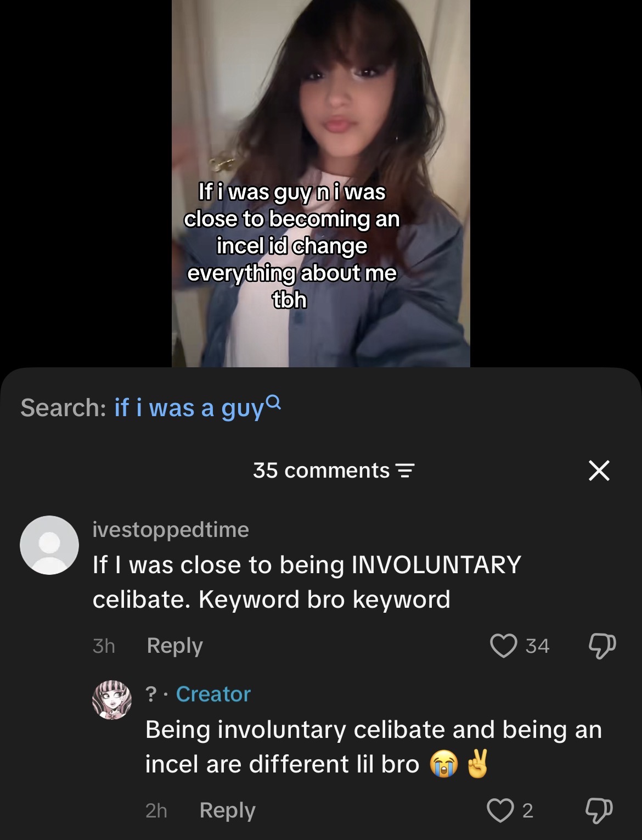Image resolution: width=642 pixels, height=840 pixels.
Task: Select the INVOLUNTARY celibate comment text
Action: tap(307, 582)
